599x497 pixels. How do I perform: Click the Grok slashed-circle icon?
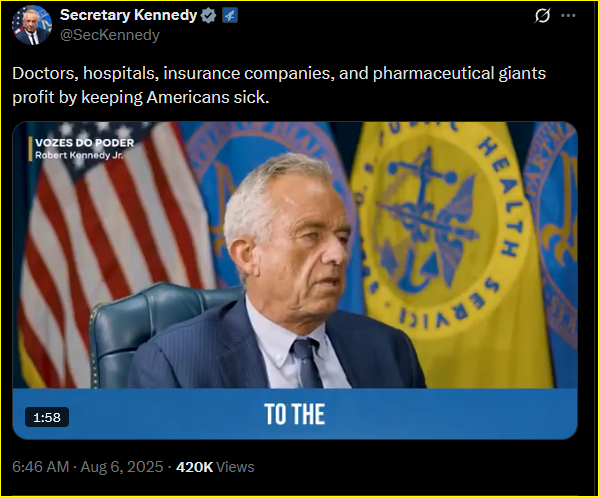point(542,16)
